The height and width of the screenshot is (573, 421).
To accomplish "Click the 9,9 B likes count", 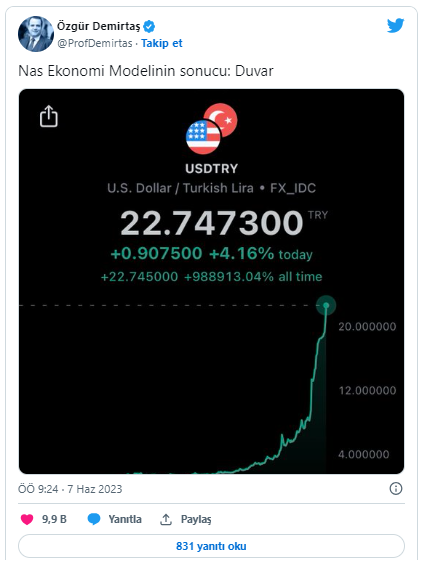I will coord(54,519).
